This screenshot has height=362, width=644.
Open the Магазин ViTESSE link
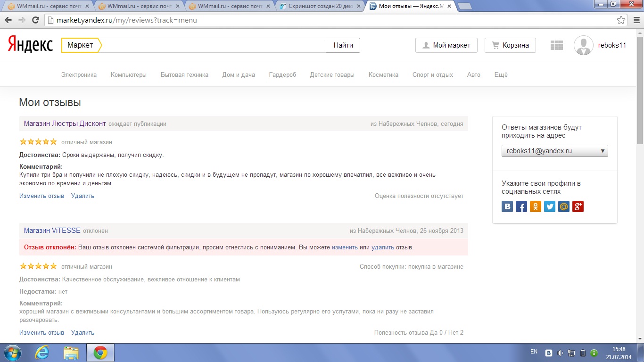(52, 230)
